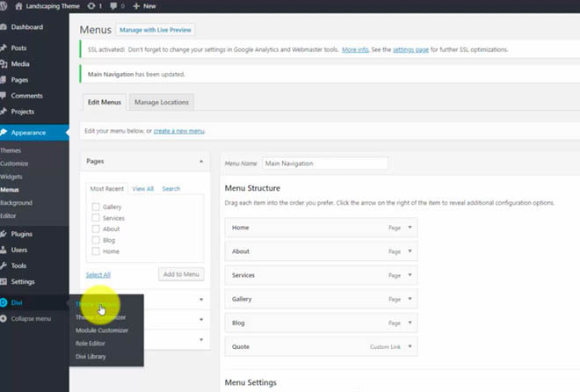Click the Menu Name input field
Image resolution: width=580 pixels, height=392 pixels.
[x=325, y=163]
